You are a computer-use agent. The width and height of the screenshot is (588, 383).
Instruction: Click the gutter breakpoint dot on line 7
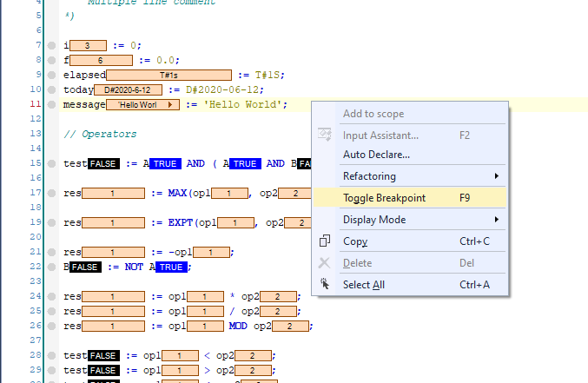[52, 45]
